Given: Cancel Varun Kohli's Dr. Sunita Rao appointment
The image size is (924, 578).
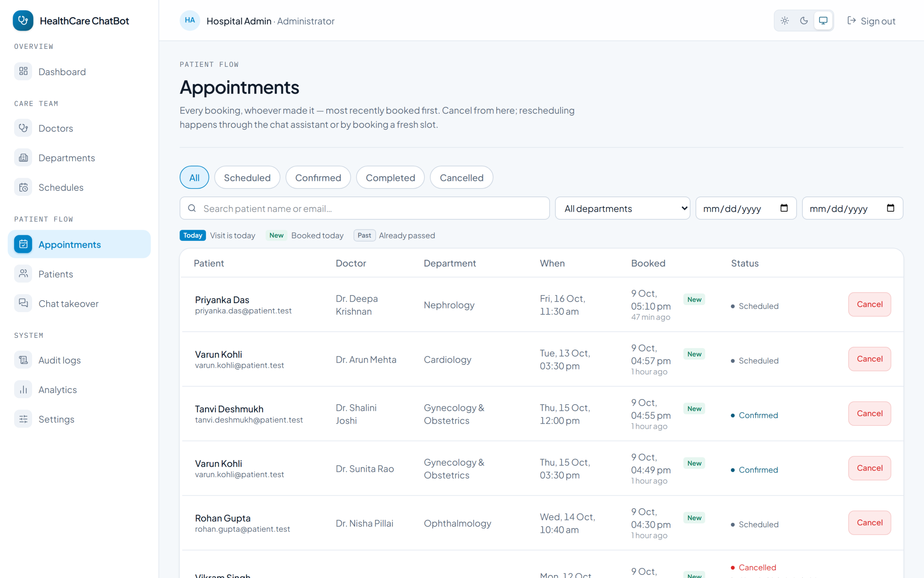Looking at the screenshot, I should pos(869,468).
